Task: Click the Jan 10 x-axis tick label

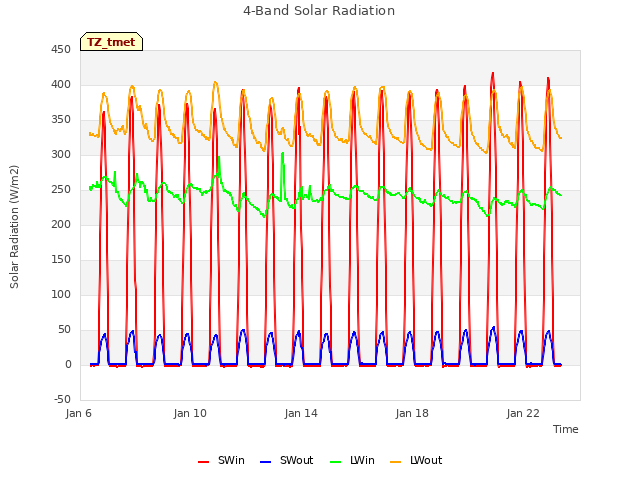Action: 190,413
